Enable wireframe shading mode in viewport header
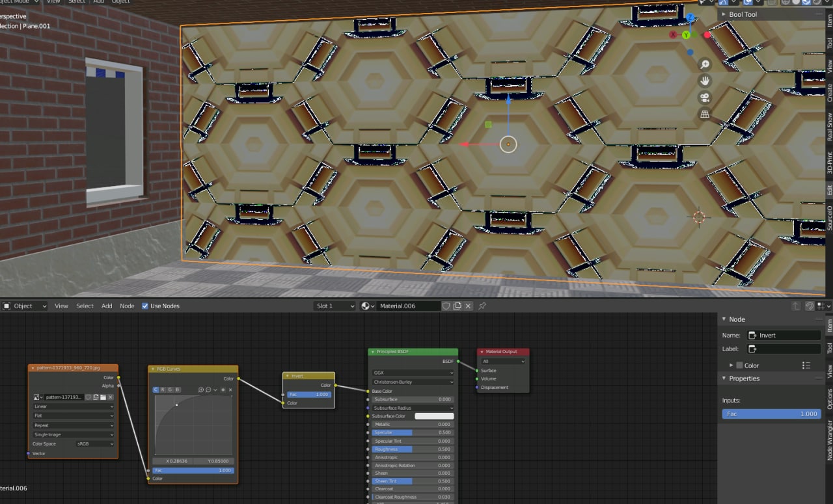 [x=785, y=2]
